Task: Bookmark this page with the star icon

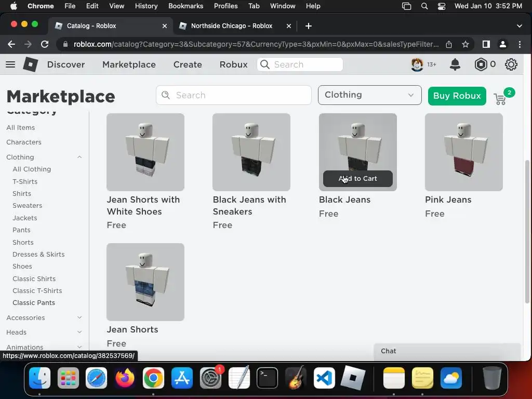Action: (465, 44)
